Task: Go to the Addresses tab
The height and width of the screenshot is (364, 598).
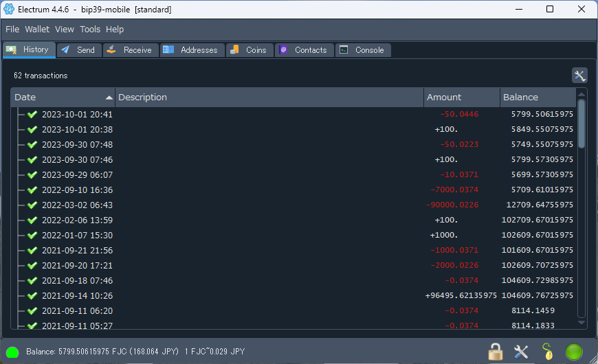Action: pyautogui.click(x=192, y=50)
